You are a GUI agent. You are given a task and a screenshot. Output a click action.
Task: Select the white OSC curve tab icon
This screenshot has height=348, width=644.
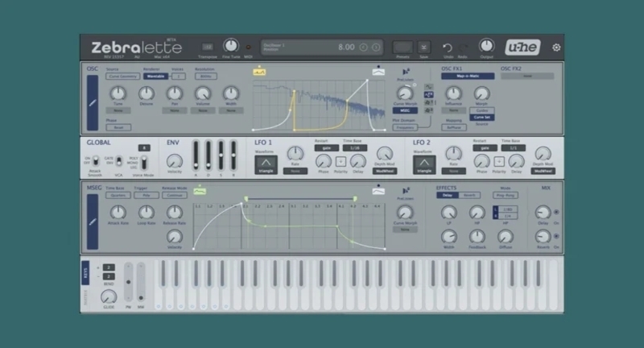point(378,72)
